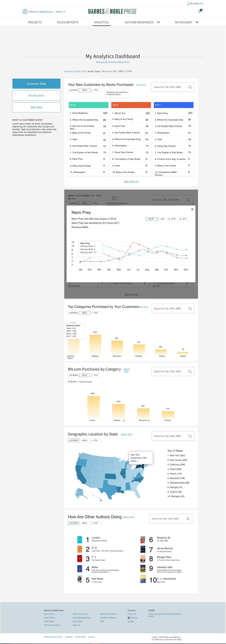The width and height of the screenshot is (226, 644).
Task: Click Blake's Next Door book cover
Action: click(79, 569)
